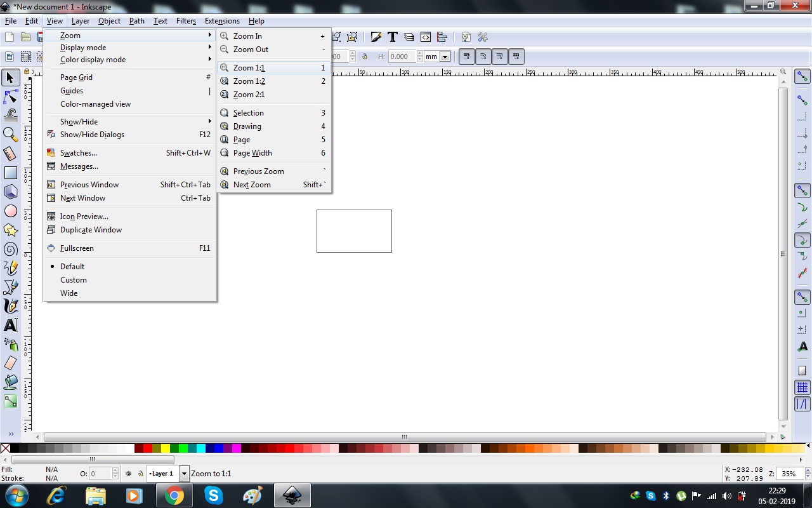The width and height of the screenshot is (812, 508).
Task: Click the open file folder icon
Action: [26, 37]
